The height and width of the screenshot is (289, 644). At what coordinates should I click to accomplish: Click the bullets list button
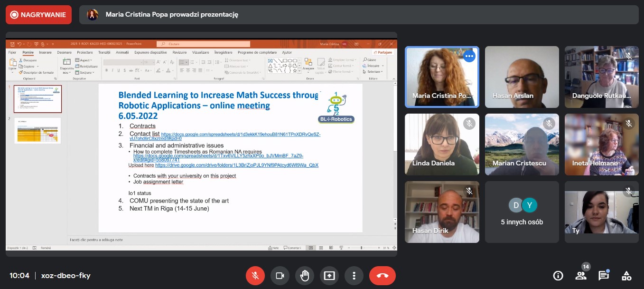point(182,62)
